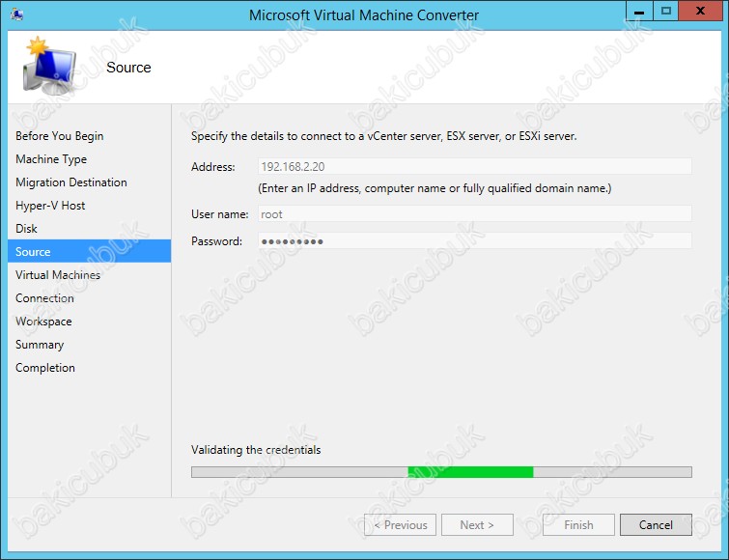The height and width of the screenshot is (560, 729).
Task: Maximize the Virtual Machine Converter window
Action: [x=666, y=12]
